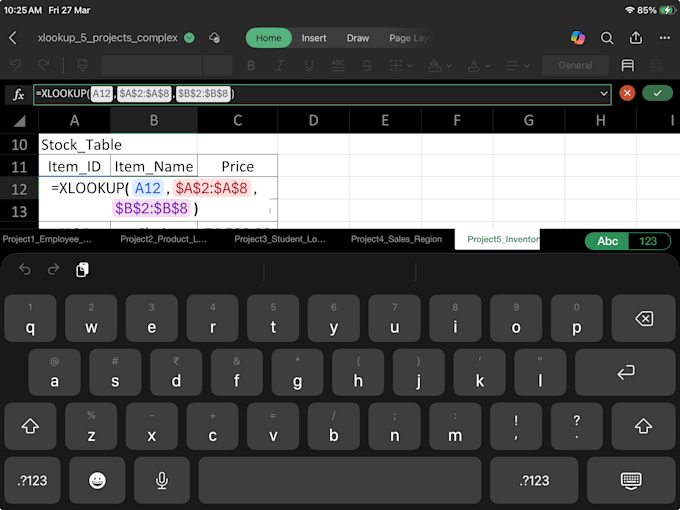
Task: Switch to the Draw ribbon tab
Action: [357, 38]
